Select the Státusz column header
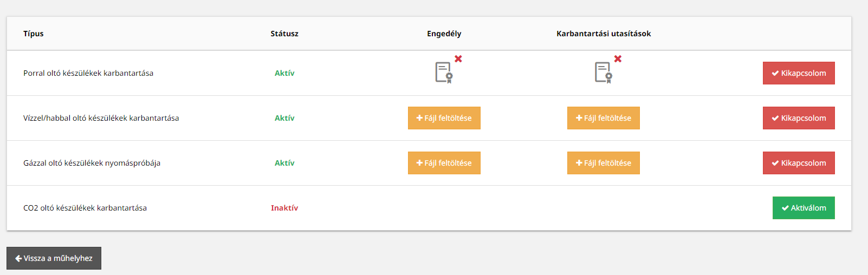Screen dimensions: 868x275 point(284,34)
